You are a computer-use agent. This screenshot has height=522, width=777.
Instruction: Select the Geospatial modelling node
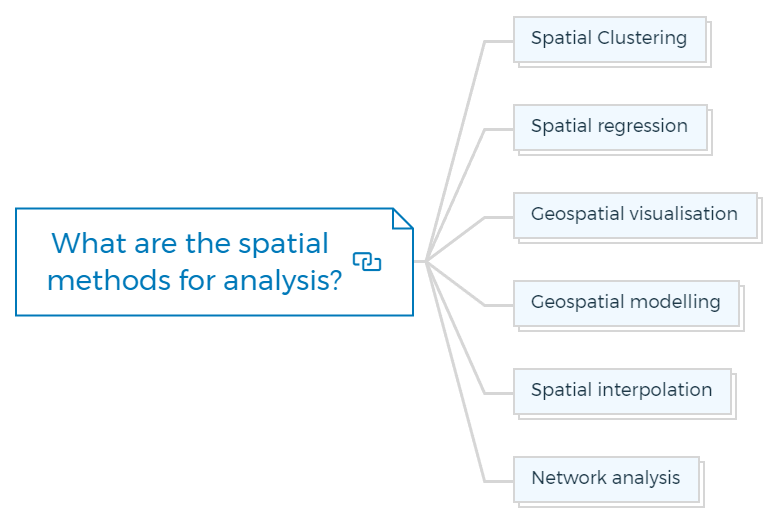(626, 303)
